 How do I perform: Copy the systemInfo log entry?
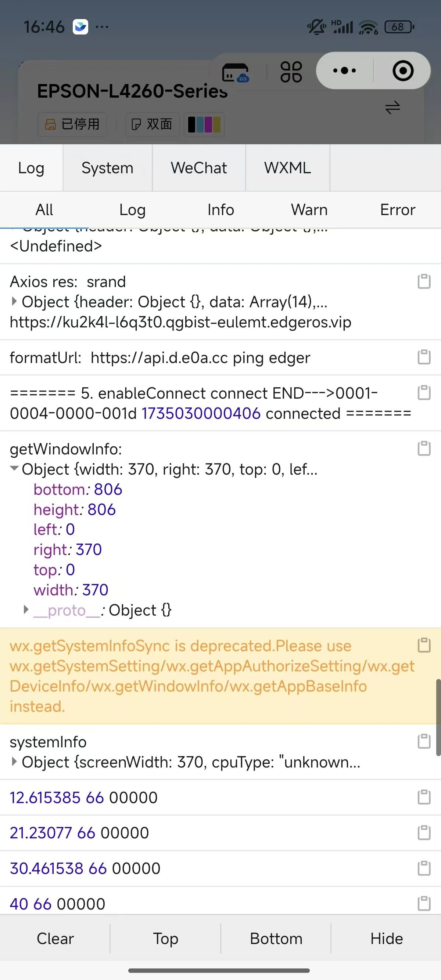[424, 741]
